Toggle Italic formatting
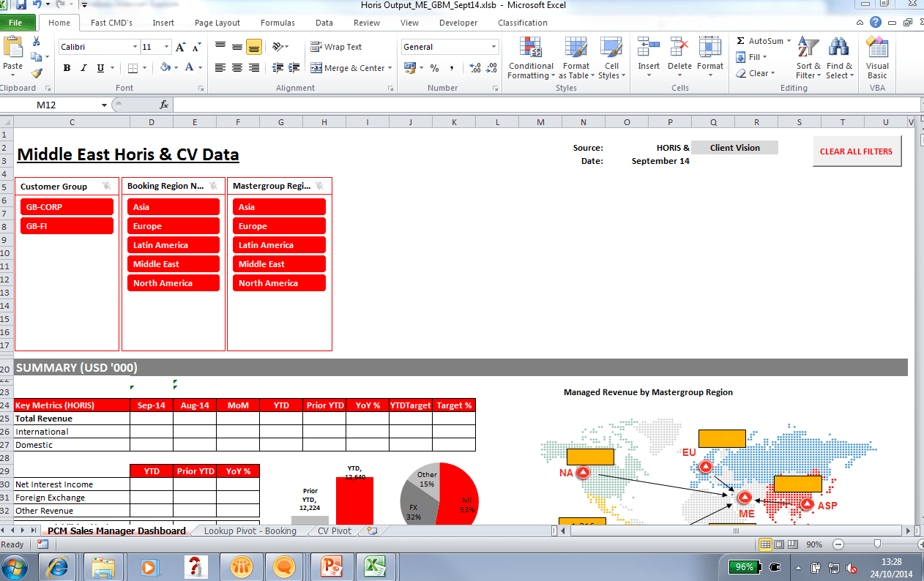The image size is (924, 581). (x=83, y=68)
